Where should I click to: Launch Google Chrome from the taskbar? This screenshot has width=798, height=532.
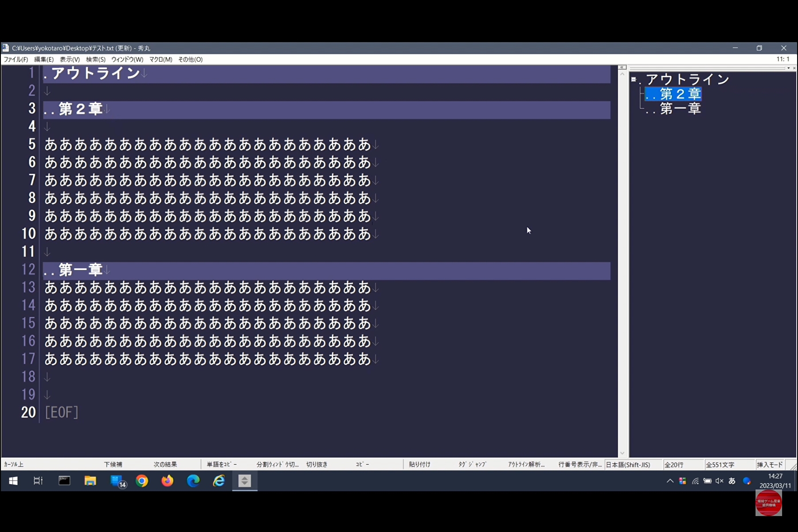(142, 481)
